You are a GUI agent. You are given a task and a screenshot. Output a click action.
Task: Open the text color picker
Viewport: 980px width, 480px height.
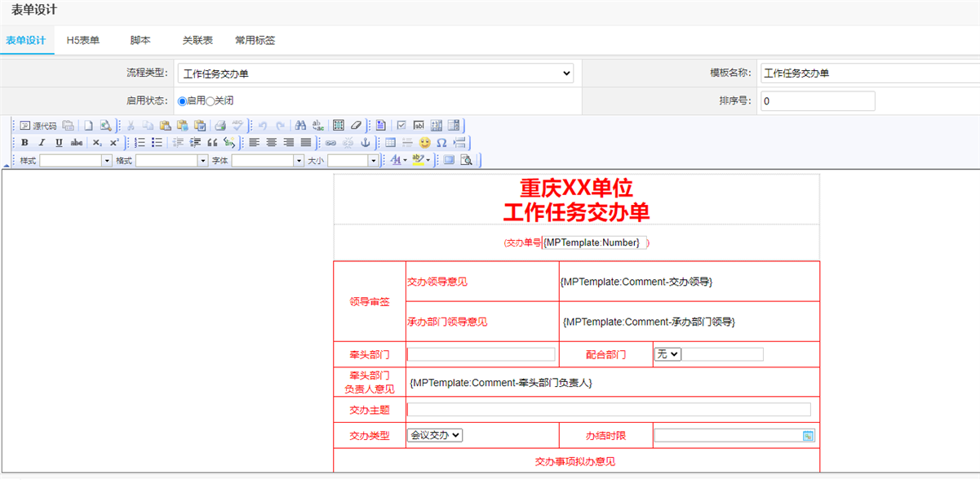(x=398, y=160)
